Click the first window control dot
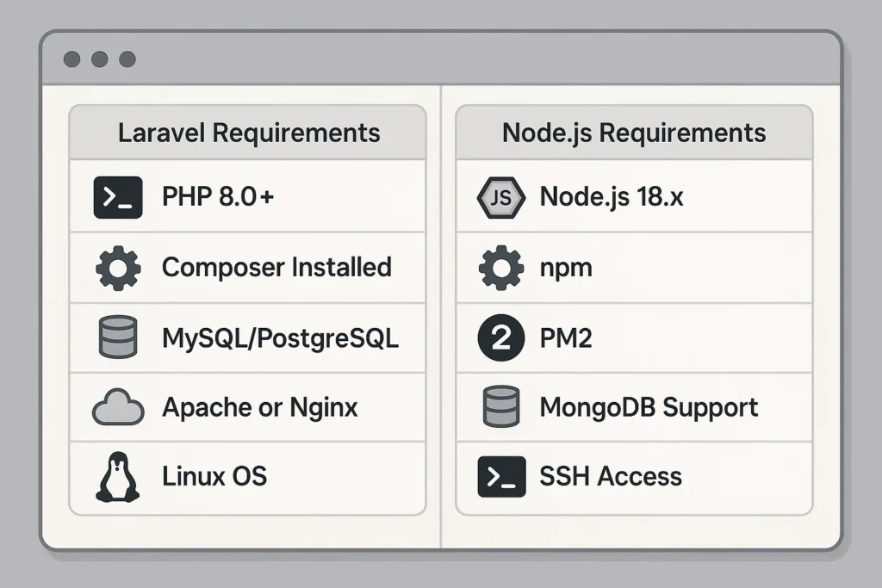The image size is (882, 588). click(72, 59)
